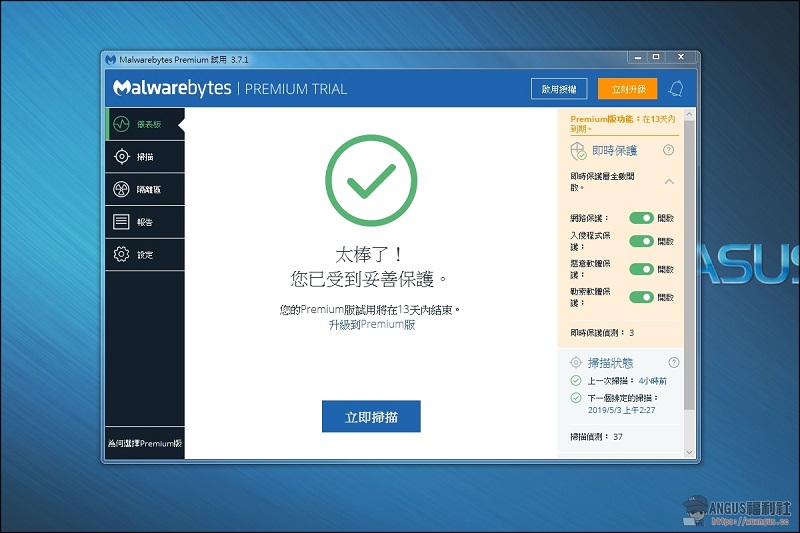Click the 立即掃描 scan now button

[x=371, y=417]
